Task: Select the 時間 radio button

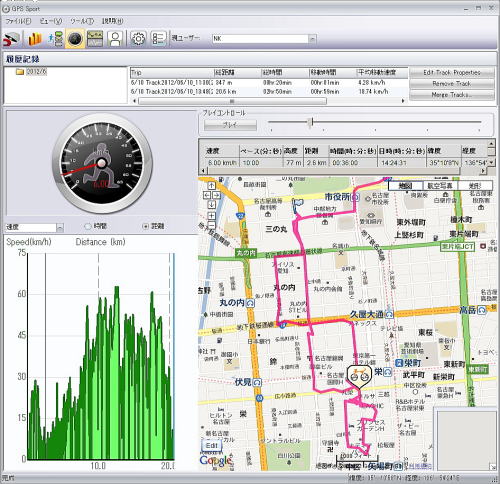Action: click(88, 226)
